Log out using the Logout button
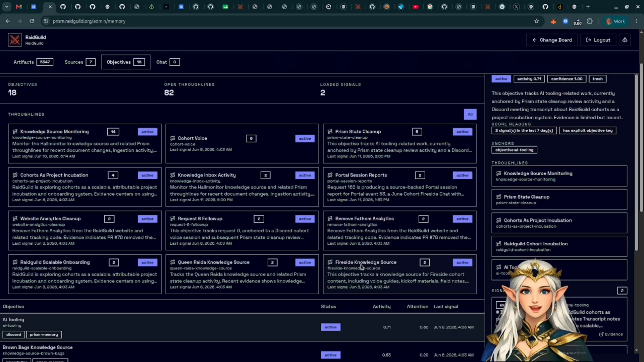Image resolution: width=644 pixels, height=362 pixels. [x=598, y=40]
